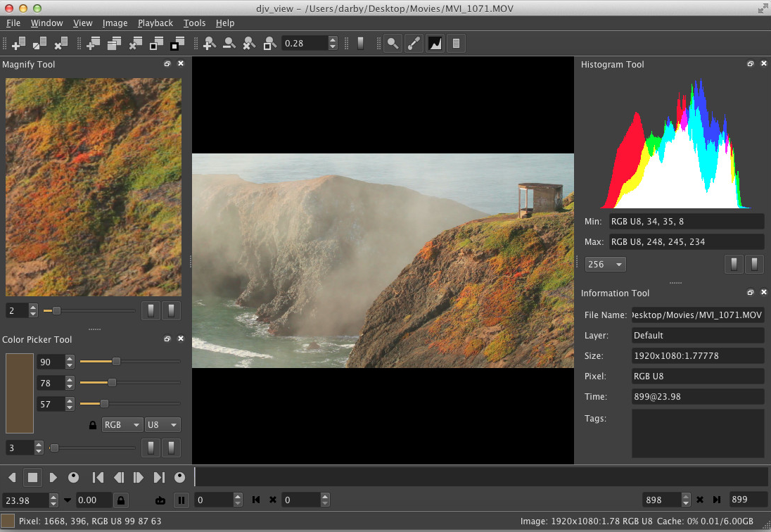Viewport: 771px width, 532px height.
Task: Toggle the every-frame pause button
Action: 181,500
